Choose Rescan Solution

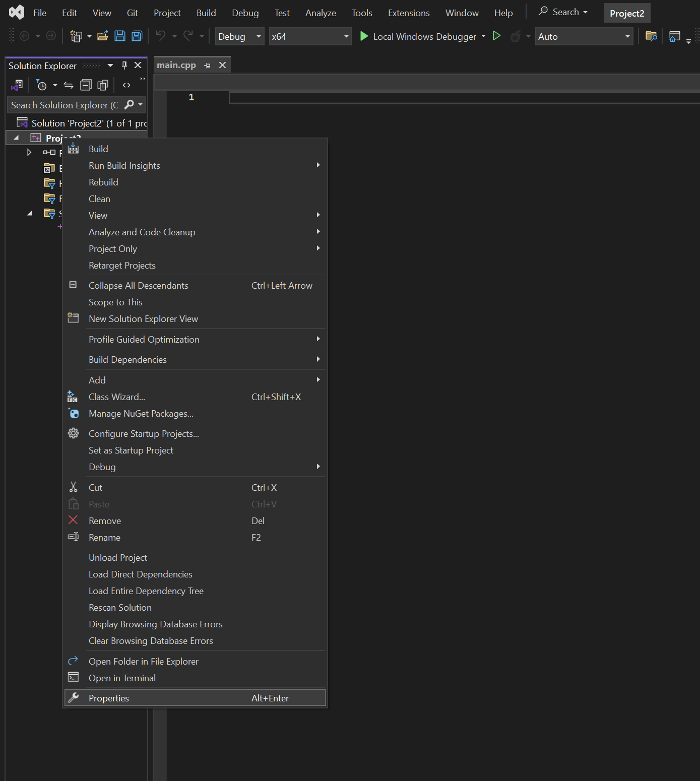[x=195, y=607]
